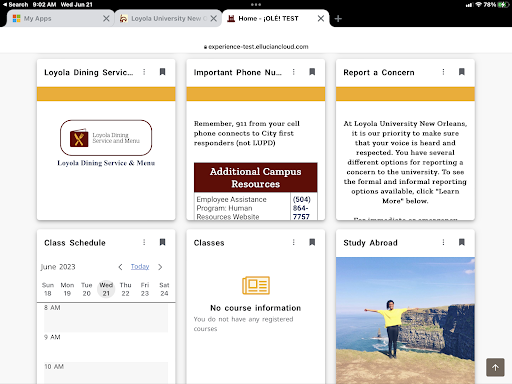512x384 pixels.
Task: Toggle bookmark on Study Abroad card
Action: 462,242
